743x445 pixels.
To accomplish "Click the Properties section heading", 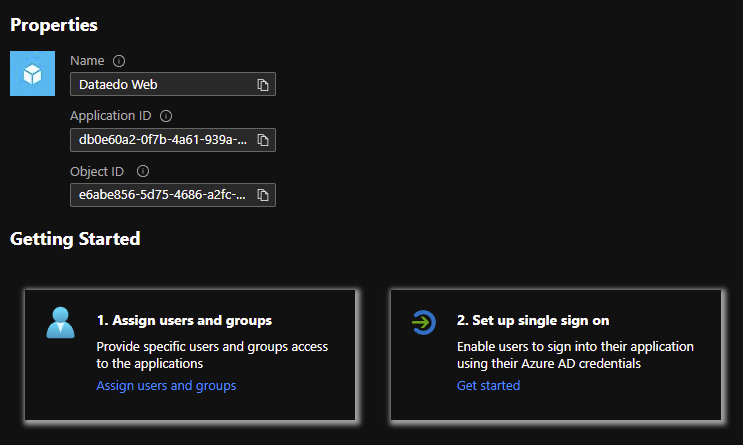I will coord(54,24).
